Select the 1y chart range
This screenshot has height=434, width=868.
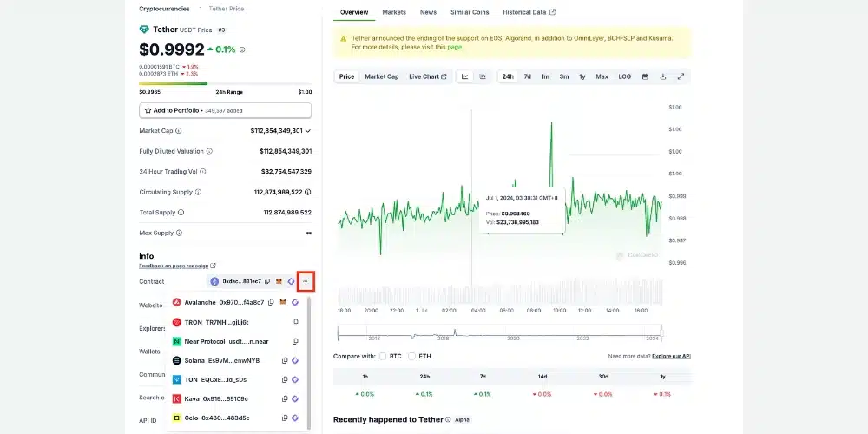[x=582, y=76]
